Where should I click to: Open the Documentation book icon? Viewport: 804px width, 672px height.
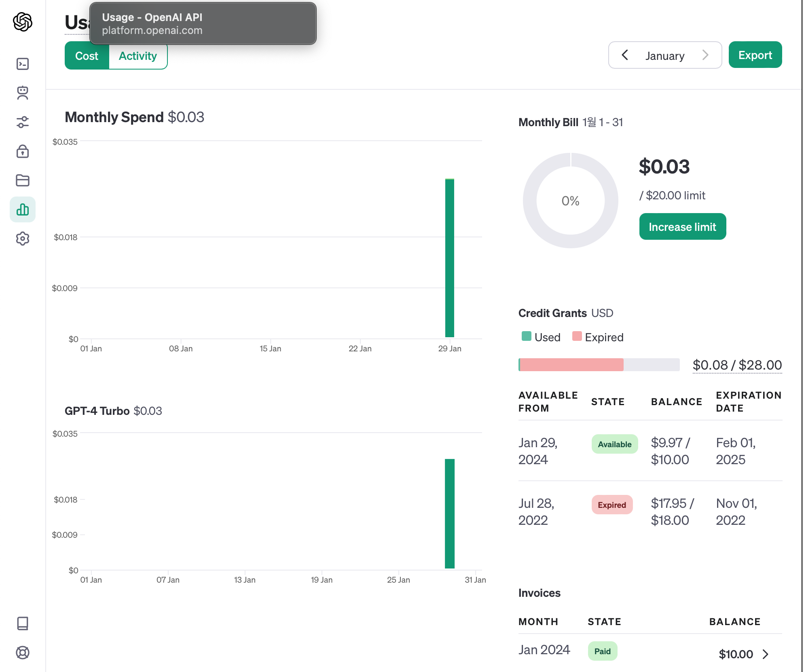[23, 623]
